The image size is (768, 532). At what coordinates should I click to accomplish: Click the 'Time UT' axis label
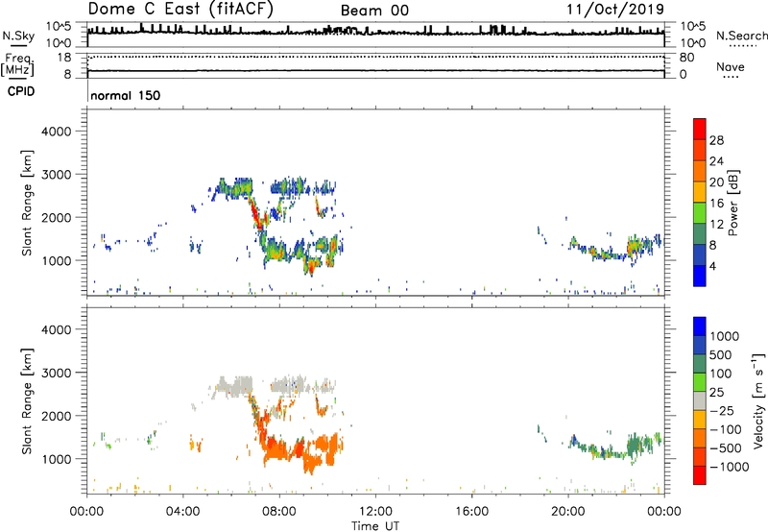tap(375, 526)
